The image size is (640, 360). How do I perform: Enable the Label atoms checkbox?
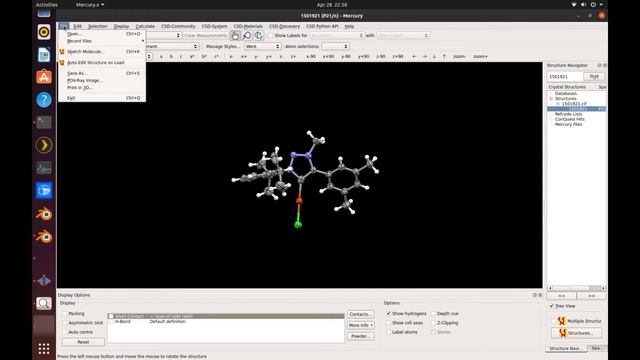(389, 332)
